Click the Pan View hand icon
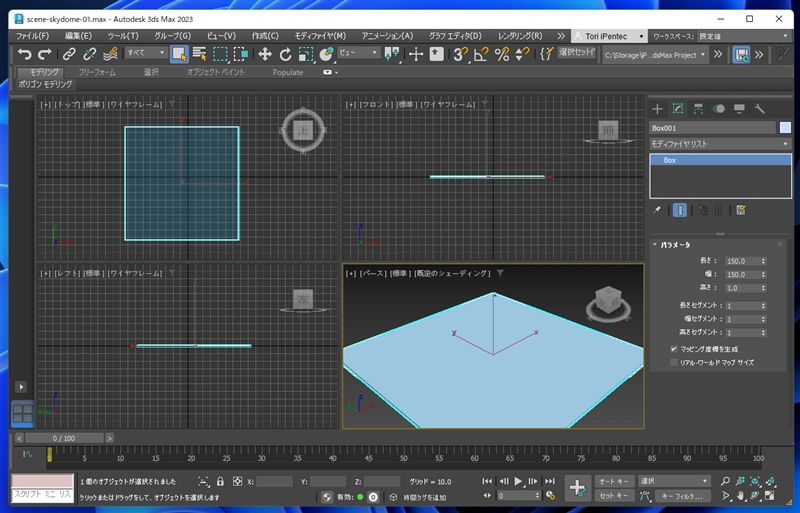The height and width of the screenshot is (513, 800). click(x=740, y=496)
